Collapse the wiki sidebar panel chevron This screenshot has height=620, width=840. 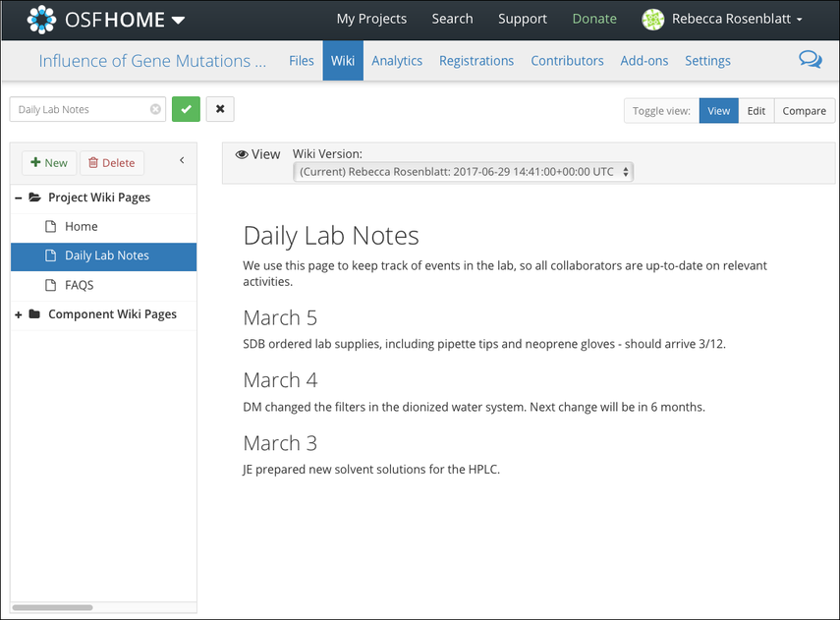pos(182,160)
